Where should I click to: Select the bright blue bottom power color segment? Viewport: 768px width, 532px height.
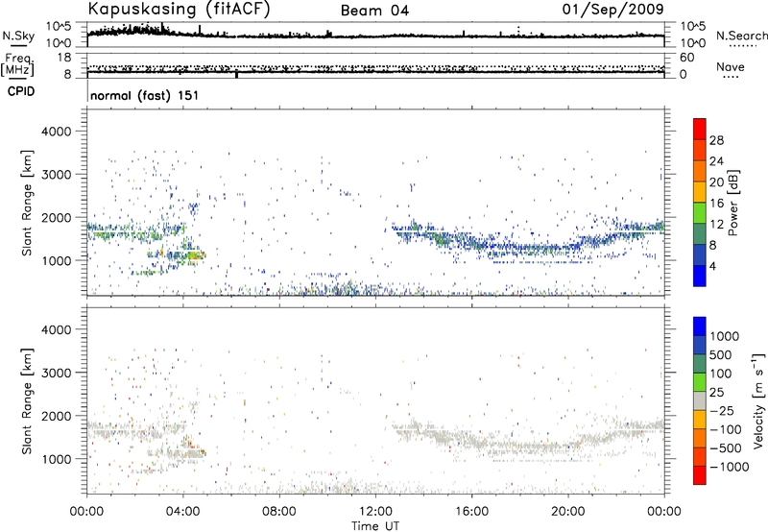tap(700, 276)
